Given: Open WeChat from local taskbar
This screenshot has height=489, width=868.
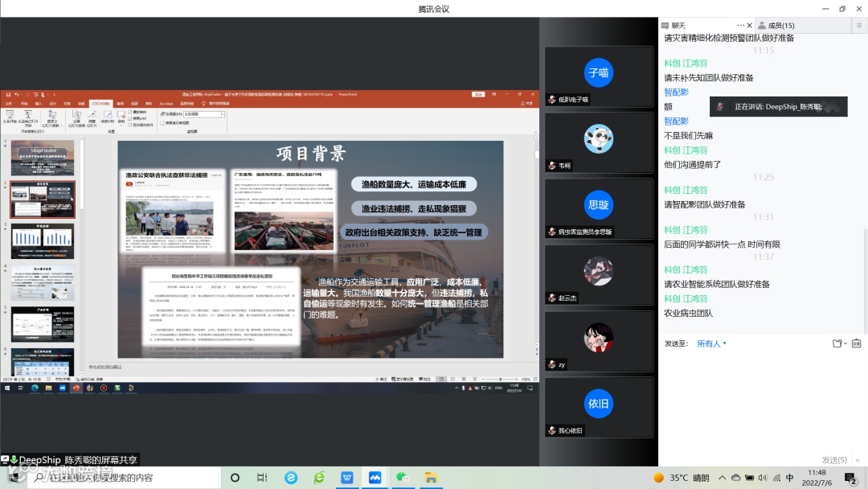Looking at the screenshot, I should tap(403, 478).
